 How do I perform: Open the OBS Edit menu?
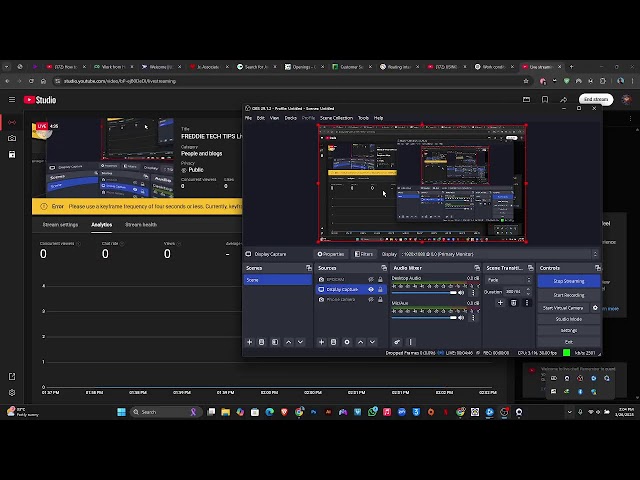(261, 118)
